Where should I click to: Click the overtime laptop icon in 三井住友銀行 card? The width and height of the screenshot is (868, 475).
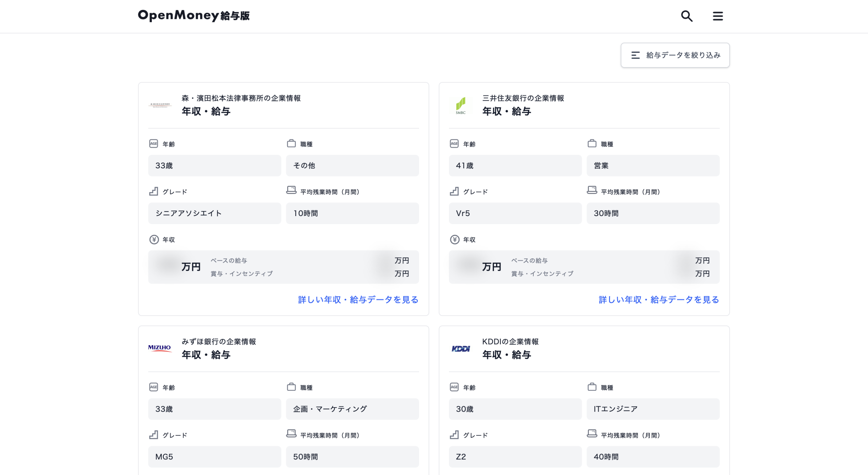click(592, 190)
